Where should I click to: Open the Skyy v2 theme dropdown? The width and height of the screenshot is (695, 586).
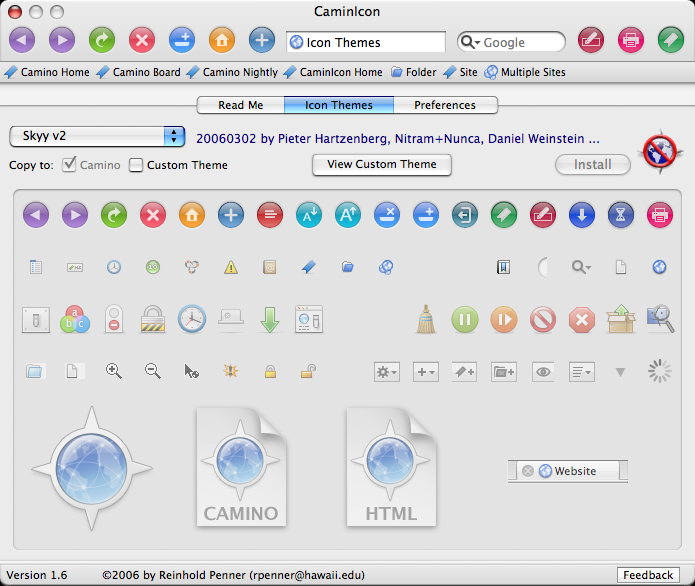97,136
